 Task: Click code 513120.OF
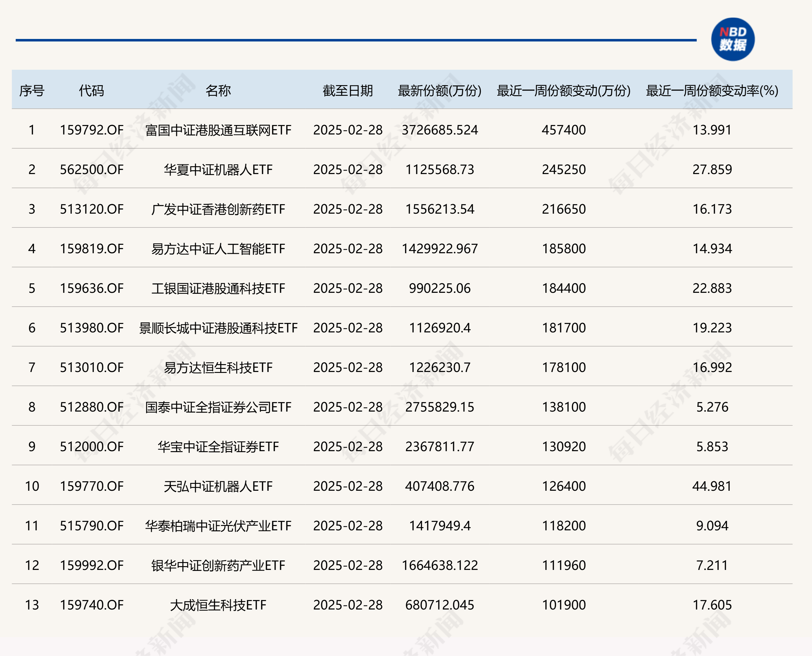click(x=91, y=209)
